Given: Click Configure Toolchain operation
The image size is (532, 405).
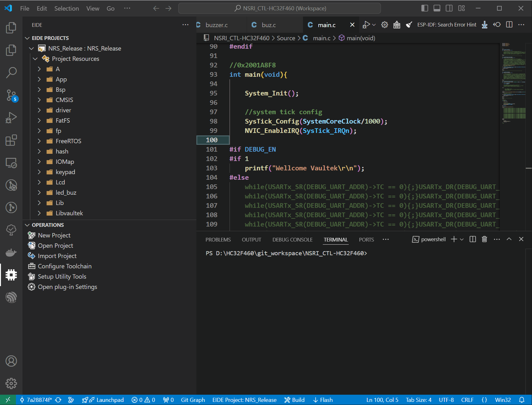Looking at the screenshot, I should tap(65, 266).
